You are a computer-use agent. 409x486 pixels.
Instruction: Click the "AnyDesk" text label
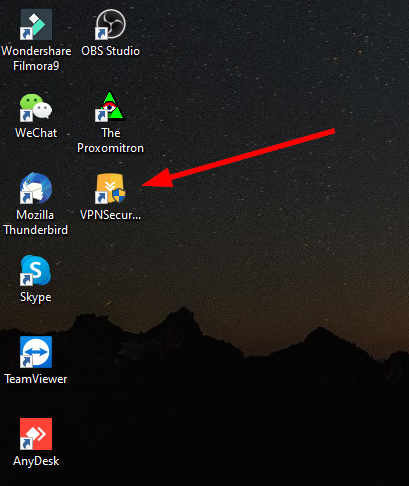(36, 461)
